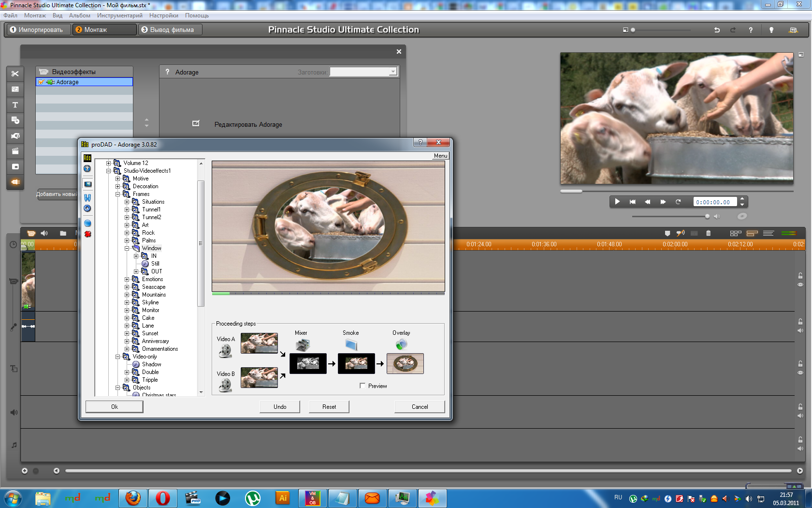Open the timeline folder icon
The height and width of the screenshot is (508, 812).
[x=63, y=233]
